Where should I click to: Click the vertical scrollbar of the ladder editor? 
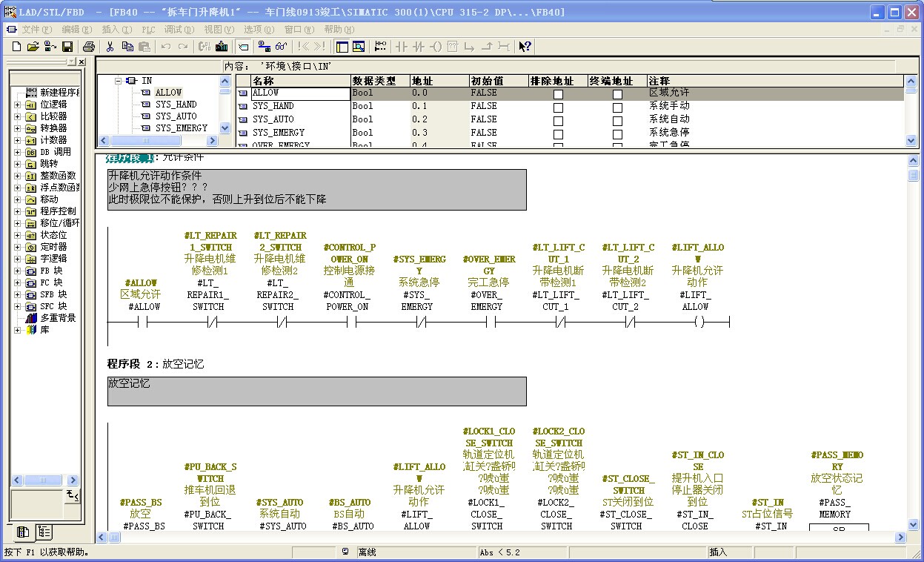tap(913, 341)
